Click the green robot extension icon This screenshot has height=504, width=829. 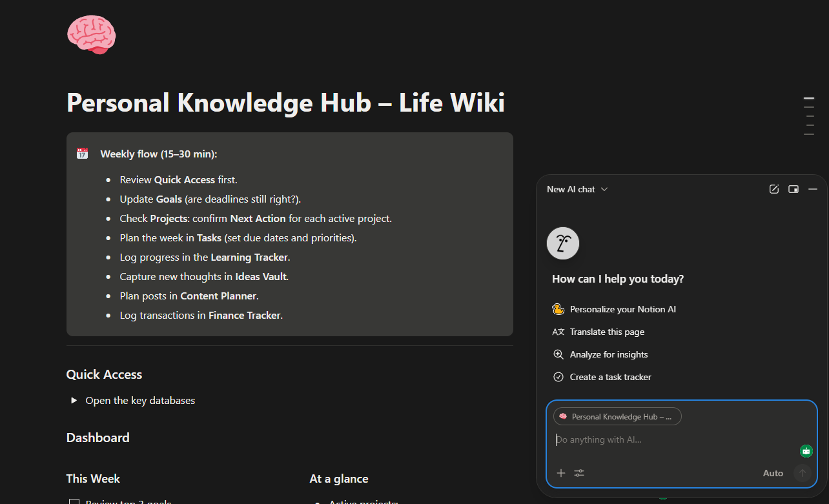[806, 451]
